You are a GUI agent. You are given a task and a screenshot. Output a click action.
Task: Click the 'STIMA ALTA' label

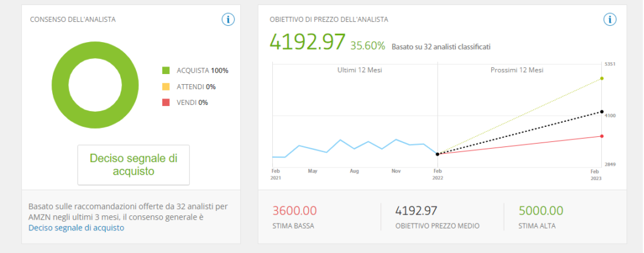[x=537, y=226]
